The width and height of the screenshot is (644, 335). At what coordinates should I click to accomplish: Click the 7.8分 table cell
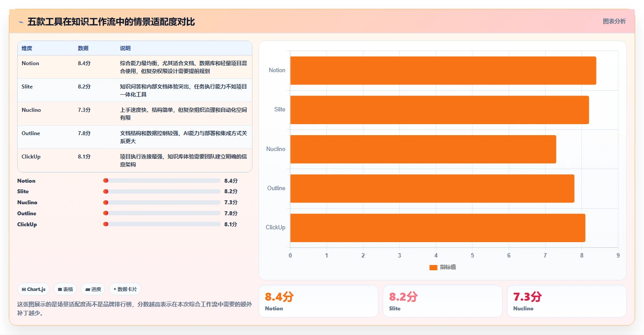[x=84, y=133]
